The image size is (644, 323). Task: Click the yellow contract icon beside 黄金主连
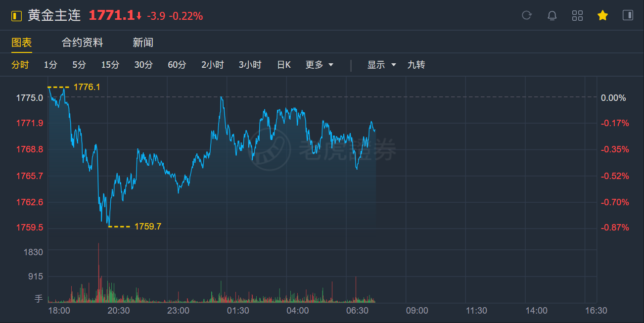click(x=17, y=16)
